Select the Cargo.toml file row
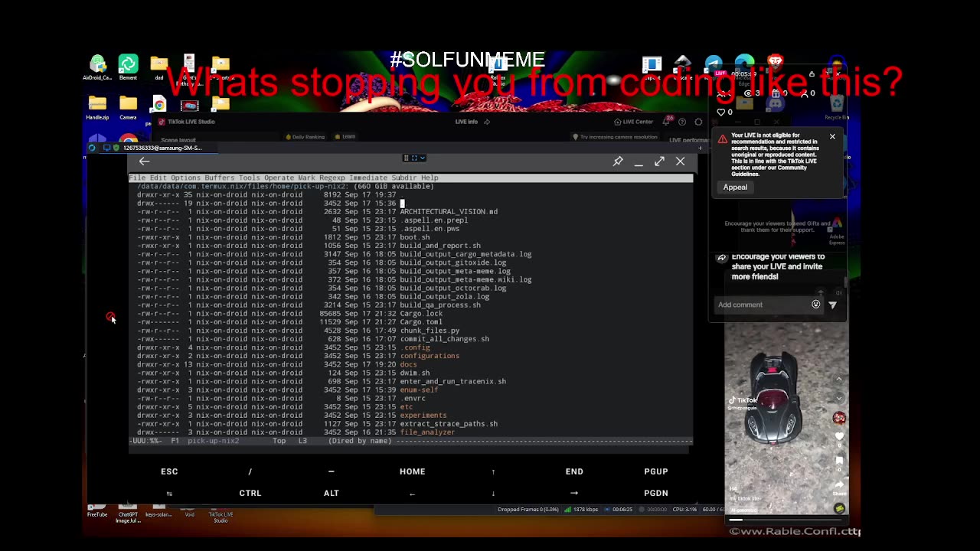This screenshot has width=980, height=551. click(290, 321)
